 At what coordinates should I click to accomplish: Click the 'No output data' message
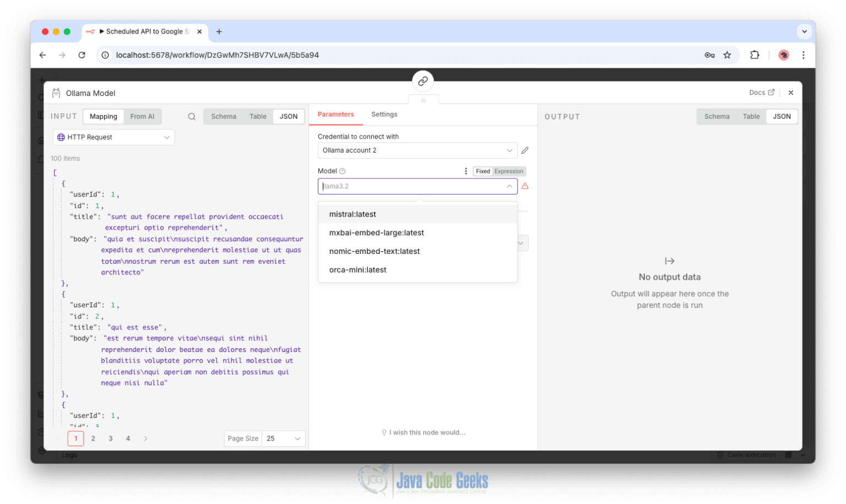(x=670, y=277)
